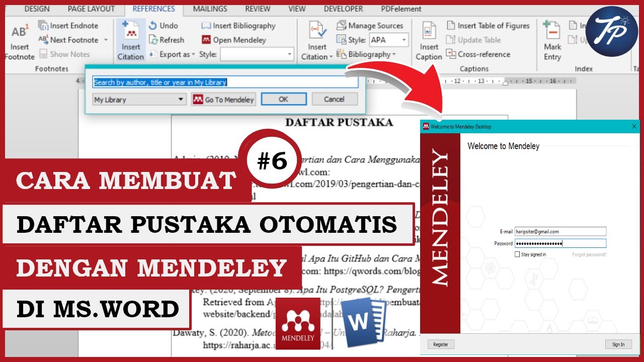This screenshot has height=362, width=644.
Task: Click Cross-reference
Action: point(478,54)
